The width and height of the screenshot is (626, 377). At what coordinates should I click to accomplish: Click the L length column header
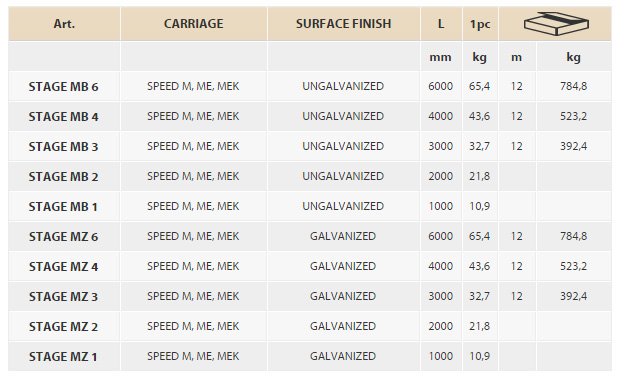tap(441, 24)
